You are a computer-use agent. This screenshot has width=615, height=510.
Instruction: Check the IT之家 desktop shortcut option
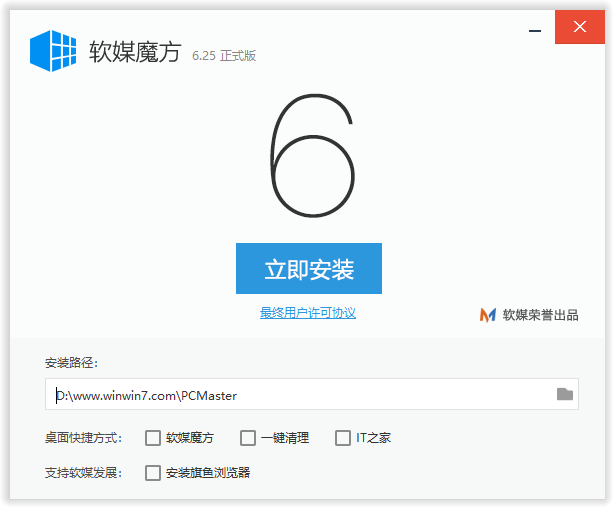[344, 439]
